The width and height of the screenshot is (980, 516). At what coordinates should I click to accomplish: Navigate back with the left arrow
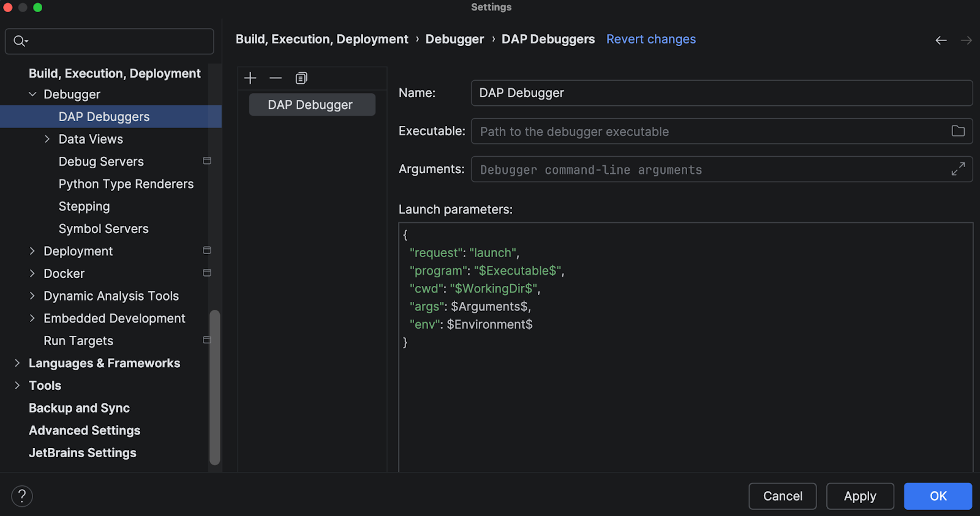coord(941,40)
